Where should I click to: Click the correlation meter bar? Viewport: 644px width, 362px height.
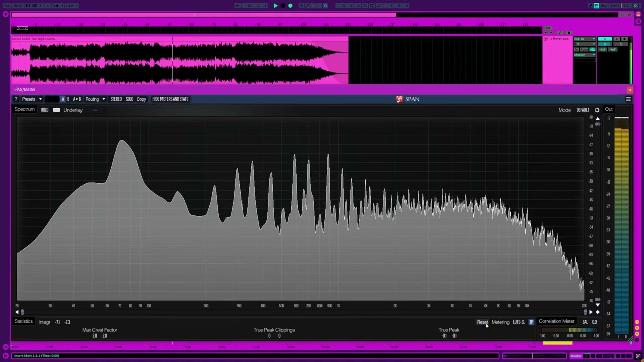tap(570, 330)
